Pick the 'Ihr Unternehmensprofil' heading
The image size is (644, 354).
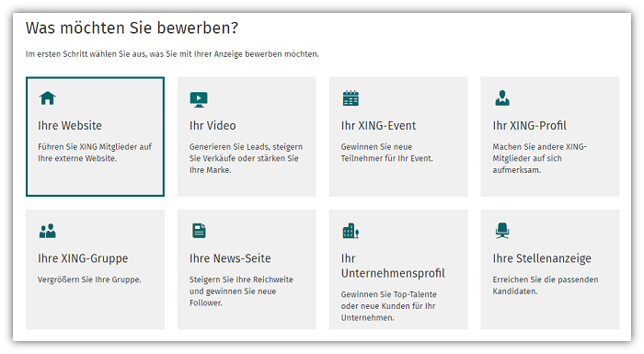pyautogui.click(x=393, y=266)
